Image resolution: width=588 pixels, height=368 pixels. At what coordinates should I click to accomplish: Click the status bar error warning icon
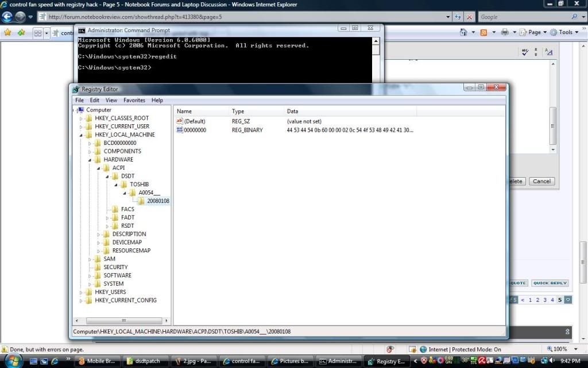click(5, 349)
